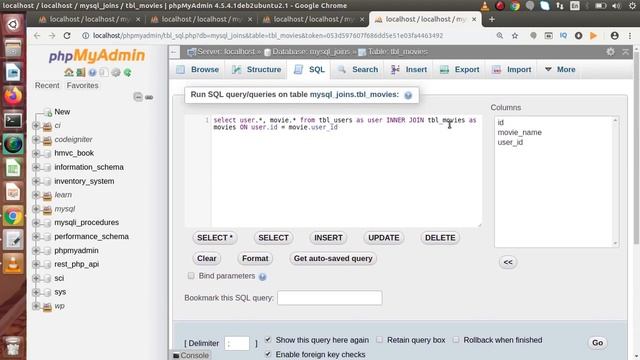Screen dimensions: 640x360
Task: Clear the SQL query box
Action: click(x=207, y=259)
